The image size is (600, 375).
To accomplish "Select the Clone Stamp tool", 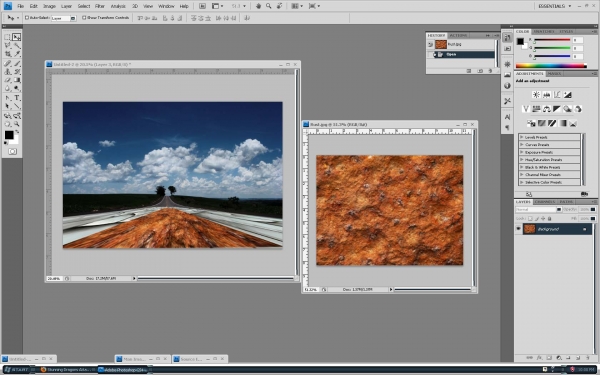I will point(7,72).
